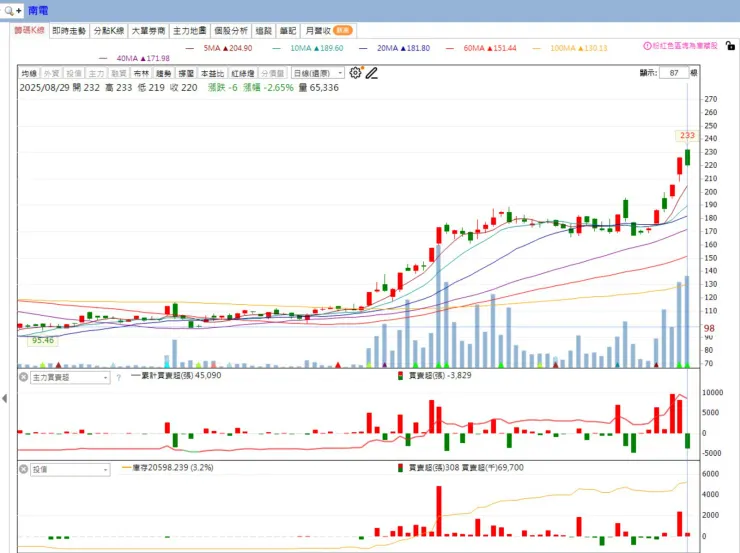Toggle the 本益比 P/E button
Image resolution: width=740 pixels, height=553 pixels.
coord(212,73)
